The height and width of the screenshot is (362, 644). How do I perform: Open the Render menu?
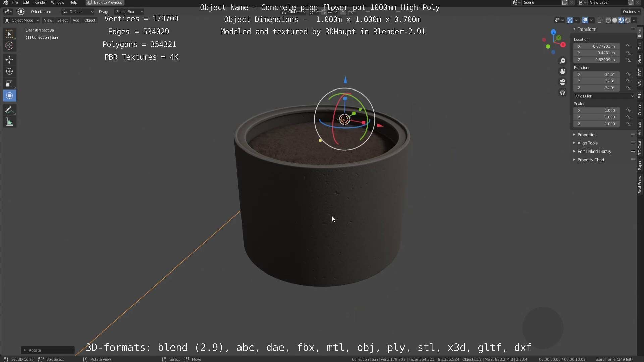pyautogui.click(x=40, y=2)
